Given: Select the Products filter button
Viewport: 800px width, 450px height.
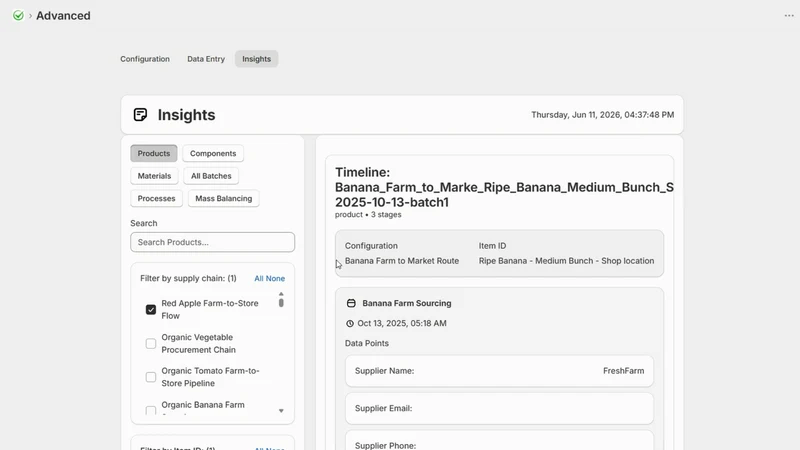Looking at the screenshot, I should tap(154, 153).
